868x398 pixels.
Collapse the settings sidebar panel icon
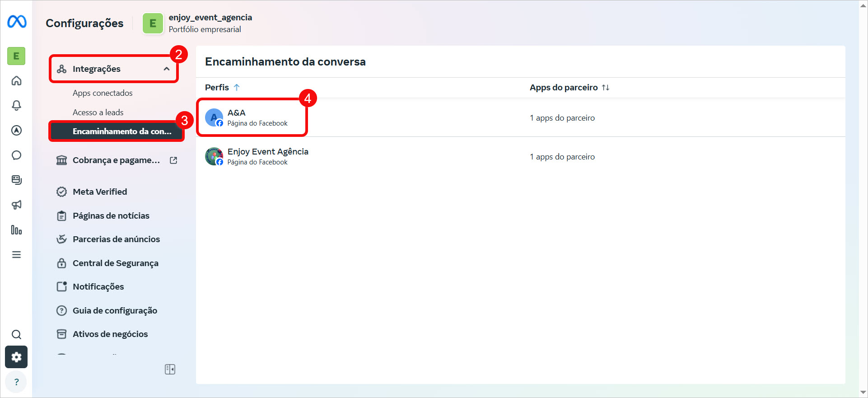click(x=170, y=370)
